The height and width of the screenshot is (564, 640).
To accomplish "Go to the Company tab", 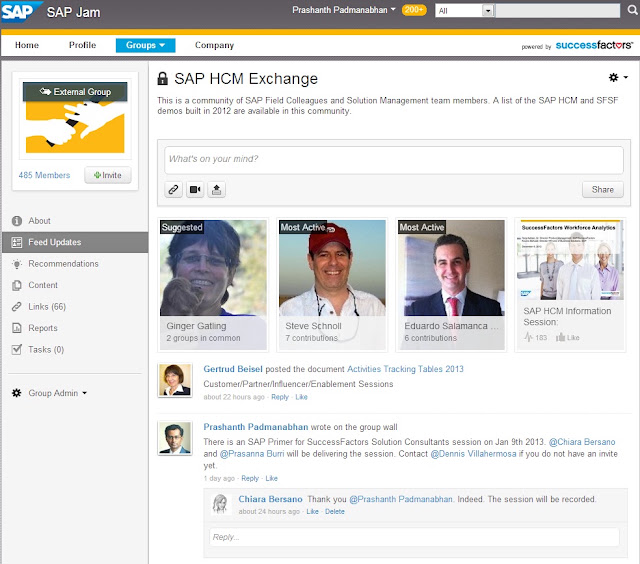I will pyautogui.click(x=214, y=45).
